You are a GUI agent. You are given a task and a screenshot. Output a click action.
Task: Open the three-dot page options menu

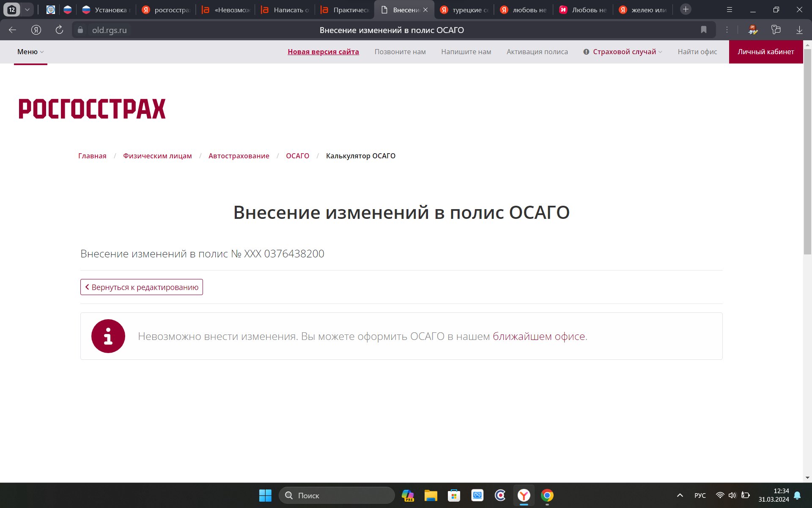[727, 30]
